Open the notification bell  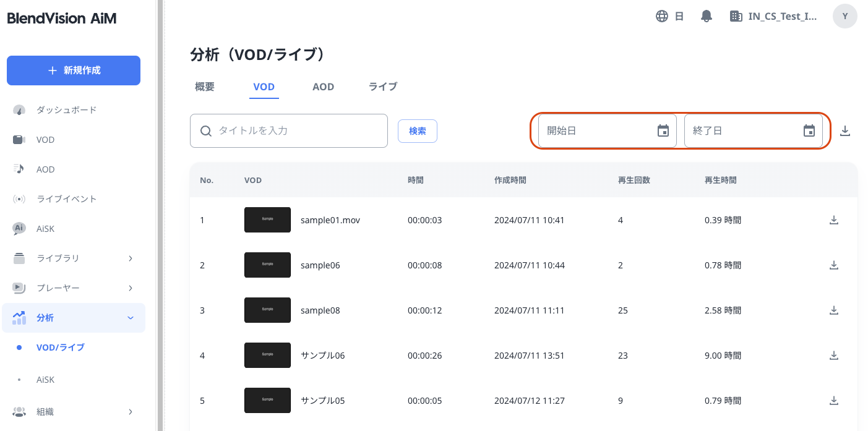coord(706,15)
